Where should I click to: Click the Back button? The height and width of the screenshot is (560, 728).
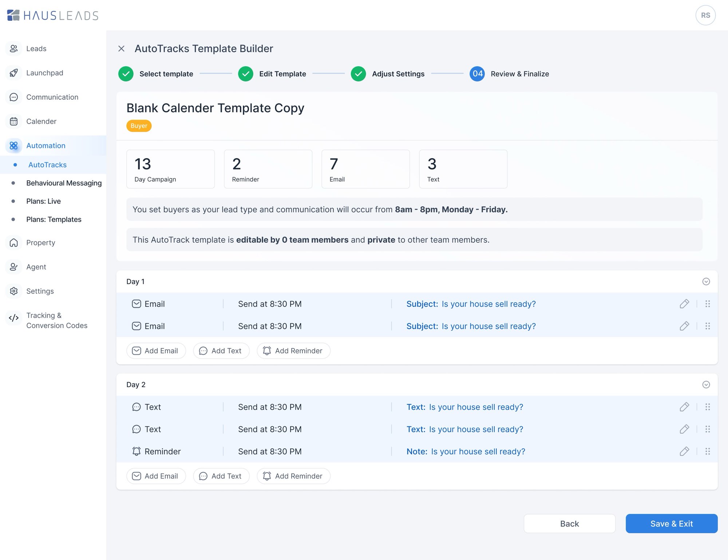(570, 524)
